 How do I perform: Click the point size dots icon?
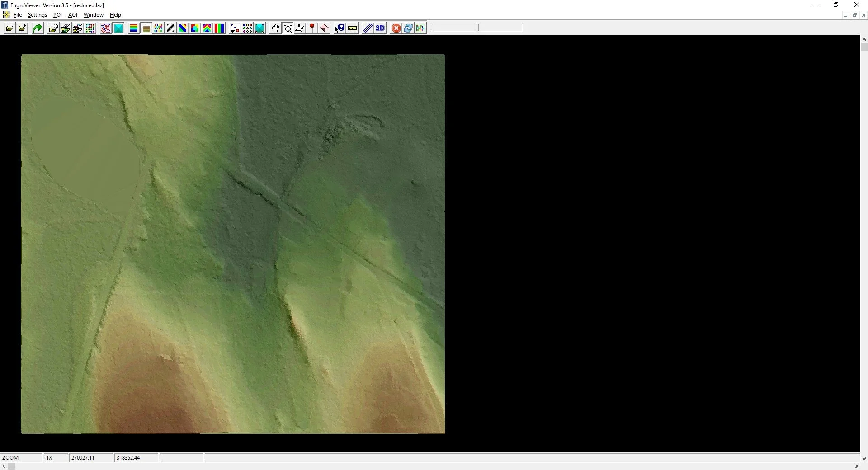235,28
